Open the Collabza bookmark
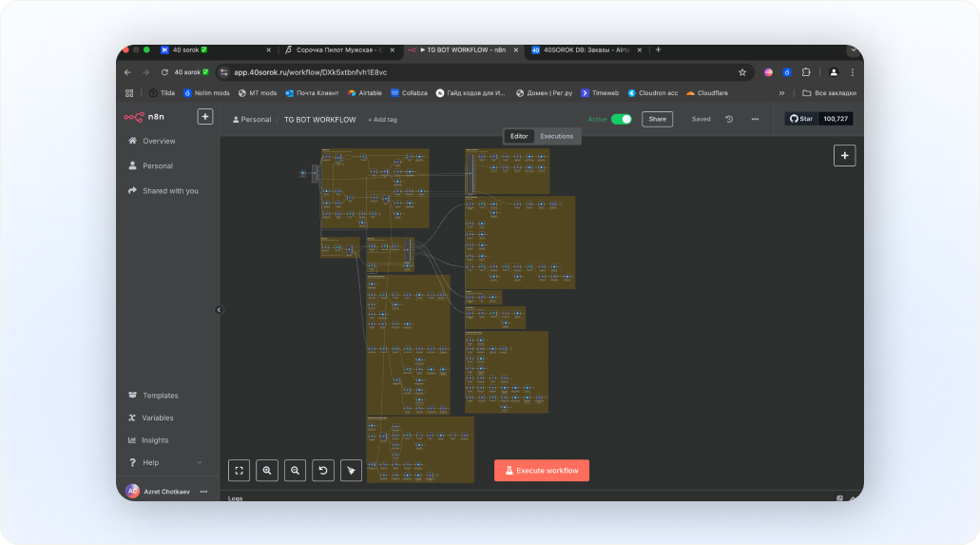The height and width of the screenshot is (545, 980). (x=409, y=93)
